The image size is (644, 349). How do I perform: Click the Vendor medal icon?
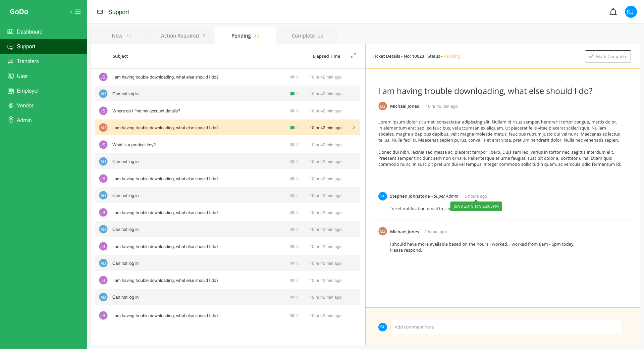(x=11, y=105)
